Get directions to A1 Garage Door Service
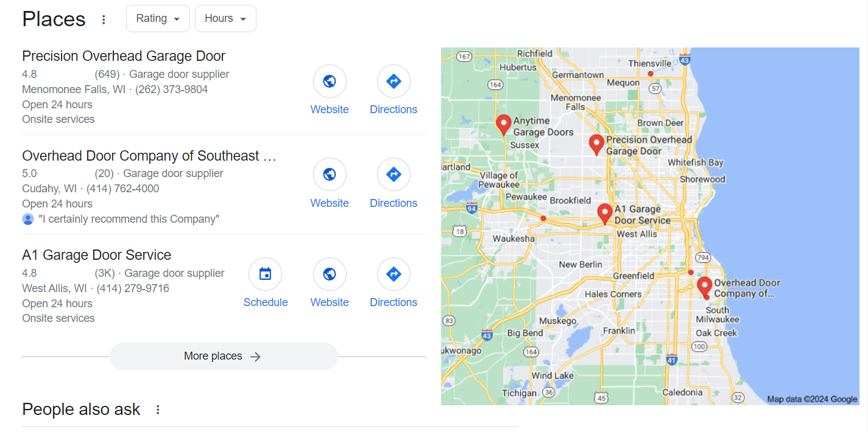This screenshot has height=432, width=868. point(393,274)
